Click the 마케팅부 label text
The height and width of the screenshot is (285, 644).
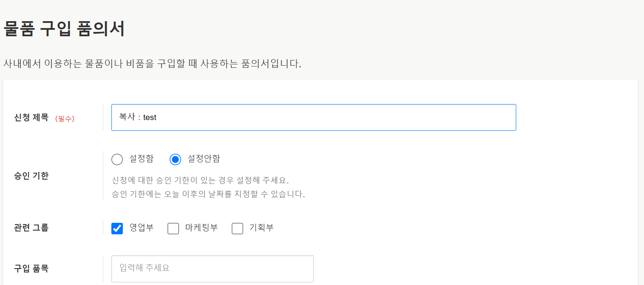[201, 228]
